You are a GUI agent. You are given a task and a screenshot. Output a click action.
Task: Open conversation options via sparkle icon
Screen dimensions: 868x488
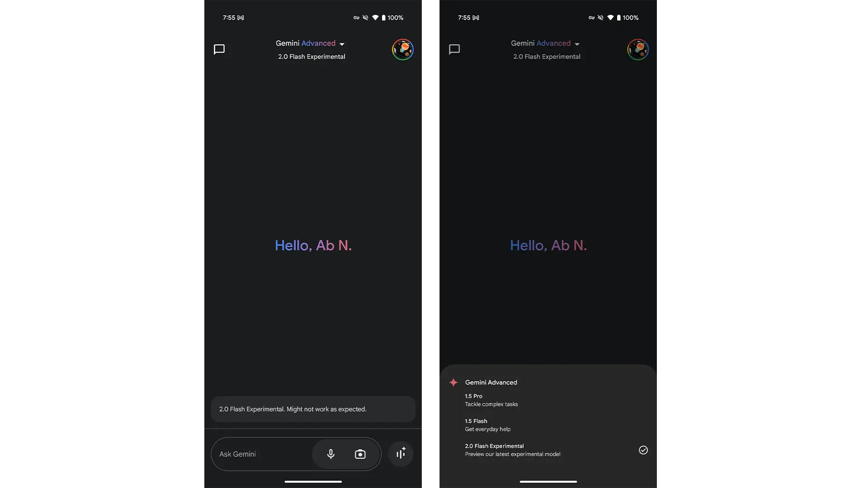tap(400, 454)
